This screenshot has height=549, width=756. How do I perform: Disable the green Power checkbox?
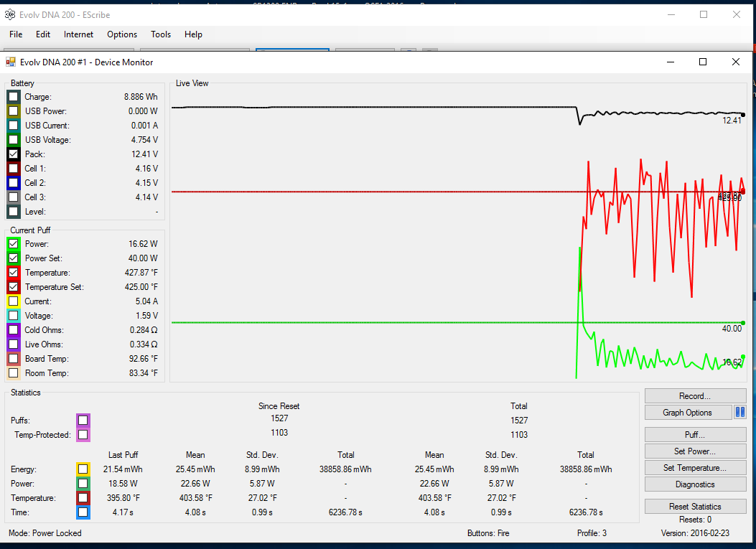coord(14,244)
